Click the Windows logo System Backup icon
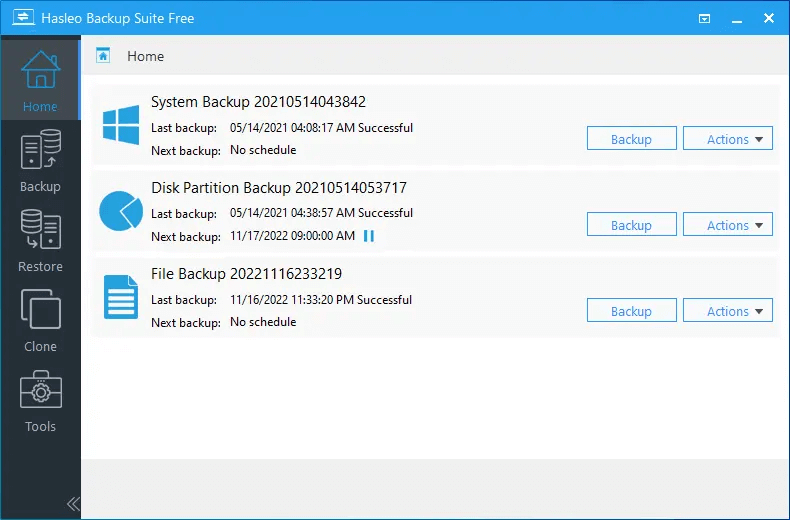 coord(122,125)
